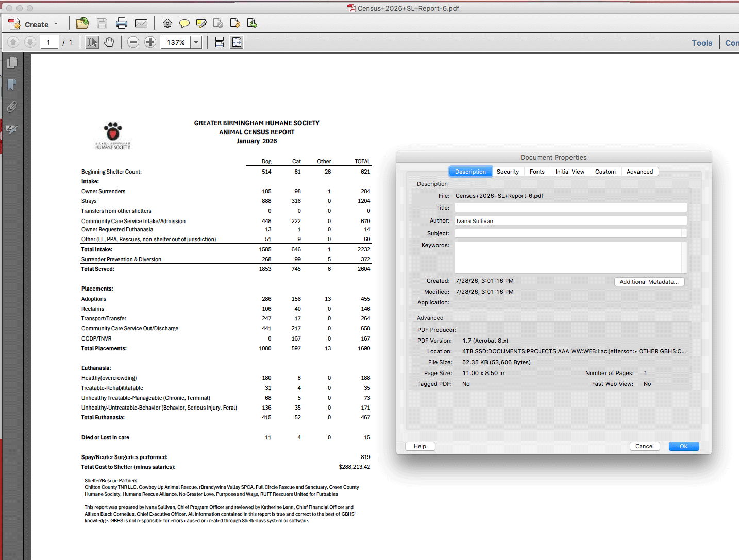Confirm the dialog with OK
This screenshot has height=560, width=739.
pos(684,446)
